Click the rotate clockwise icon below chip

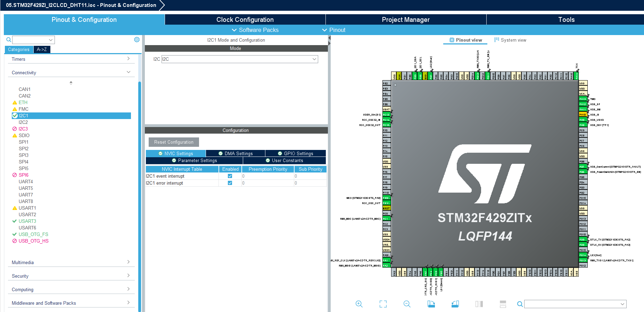pyautogui.click(x=431, y=304)
